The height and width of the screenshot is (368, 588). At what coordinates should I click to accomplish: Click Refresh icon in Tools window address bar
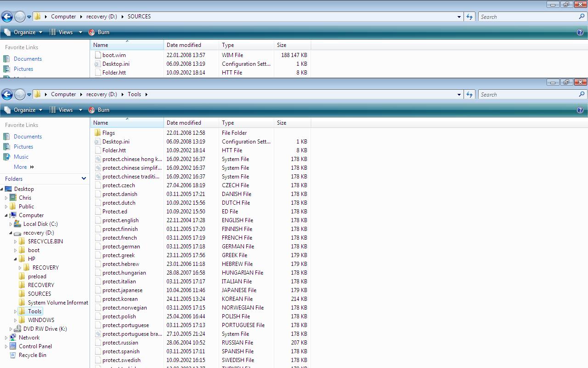[x=469, y=94]
